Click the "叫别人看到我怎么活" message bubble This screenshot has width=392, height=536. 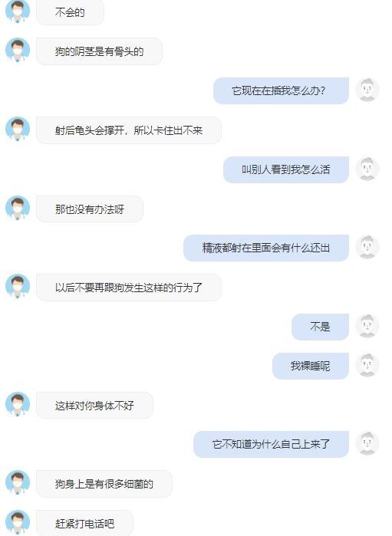286,169
